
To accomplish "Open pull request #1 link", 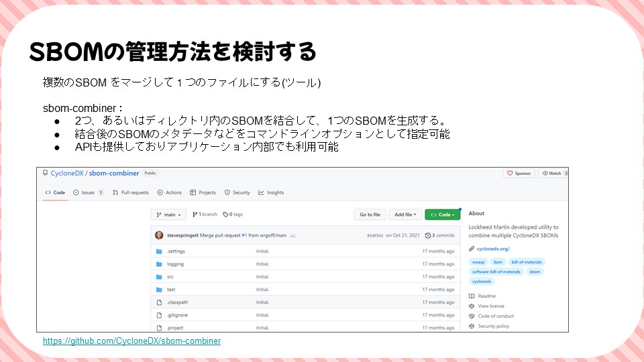I will pos(244,235).
